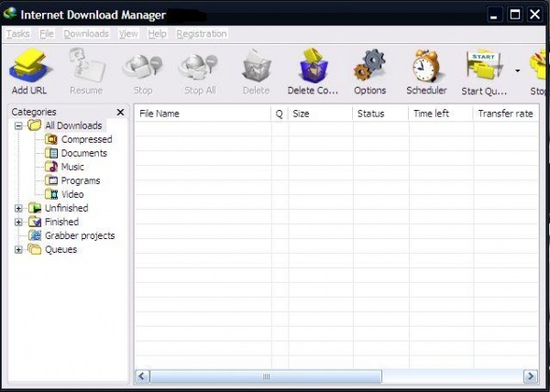Screen dimensions: 550x392
Task: Select the All Downloads tree label
Action: pos(73,125)
